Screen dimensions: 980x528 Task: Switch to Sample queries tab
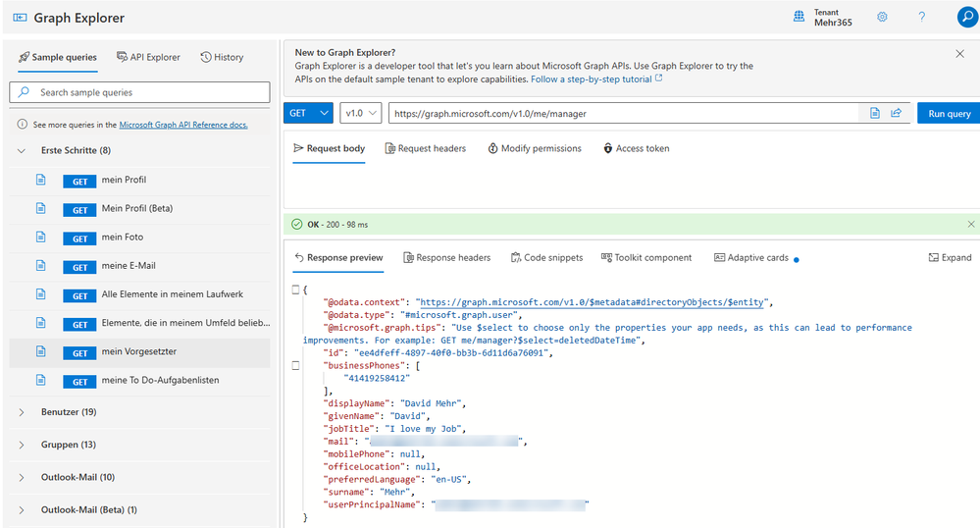click(x=58, y=57)
